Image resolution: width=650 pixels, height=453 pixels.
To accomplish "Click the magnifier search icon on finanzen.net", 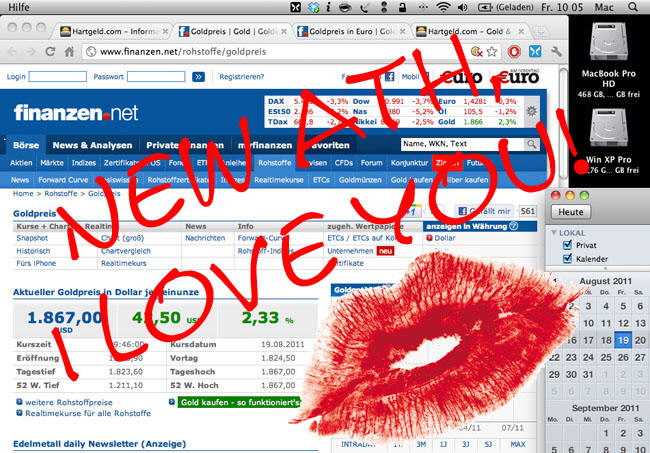I will (531, 144).
